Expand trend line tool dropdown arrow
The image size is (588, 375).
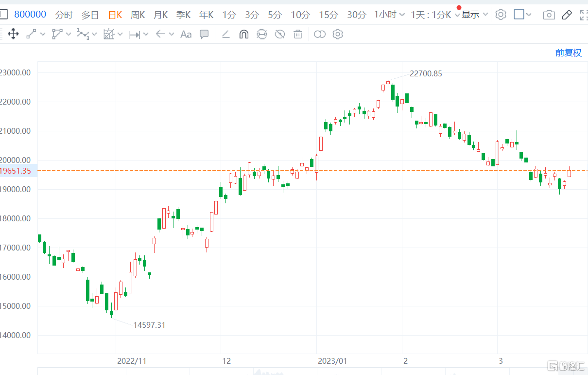pos(43,34)
